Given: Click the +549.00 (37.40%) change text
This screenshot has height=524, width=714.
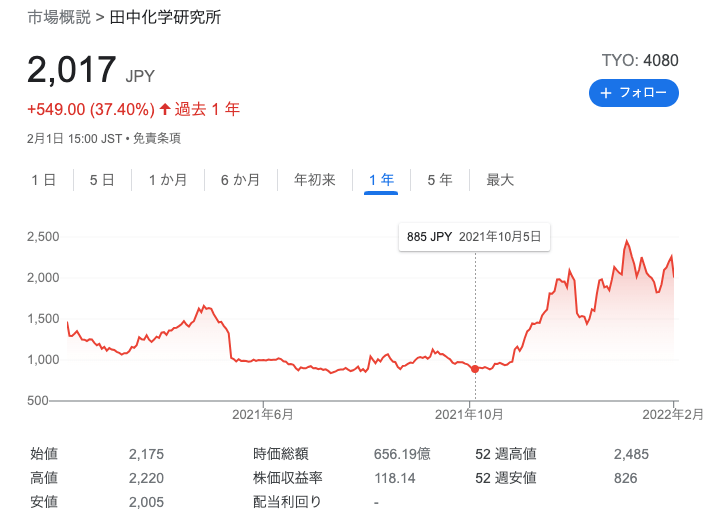Looking at the screenshot, I should [91, 110].
